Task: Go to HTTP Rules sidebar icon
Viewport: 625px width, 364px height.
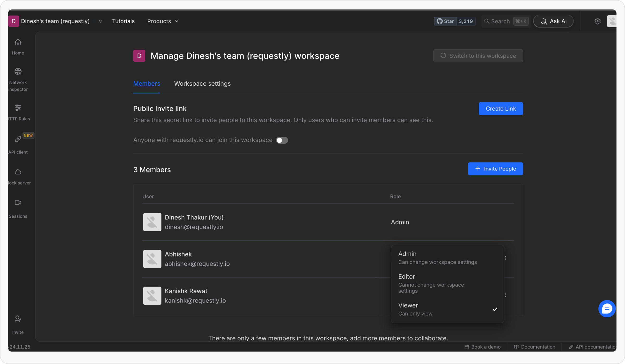Action: tap(18, 108)
